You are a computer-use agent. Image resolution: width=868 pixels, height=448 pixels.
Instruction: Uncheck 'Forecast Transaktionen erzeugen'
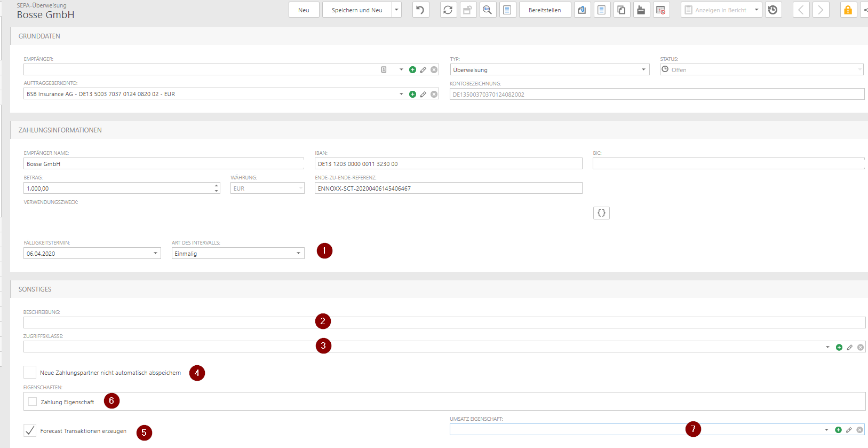pos(30,430)
